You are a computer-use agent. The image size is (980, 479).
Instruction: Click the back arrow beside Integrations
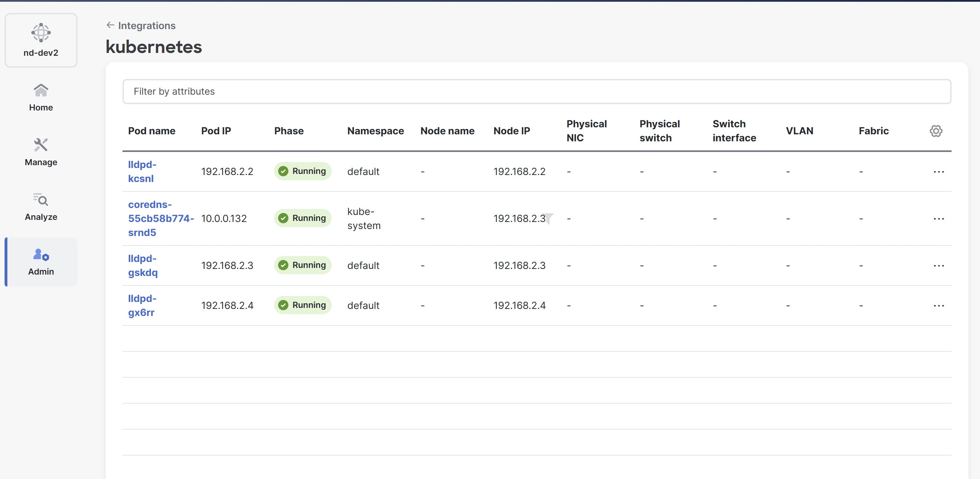point(110,25)
